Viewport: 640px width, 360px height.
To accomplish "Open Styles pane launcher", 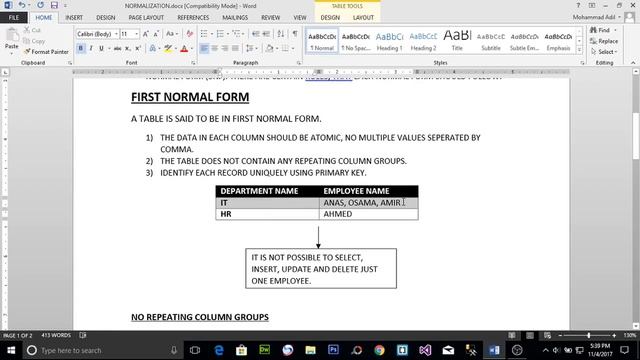I will [x=582, y=63].
